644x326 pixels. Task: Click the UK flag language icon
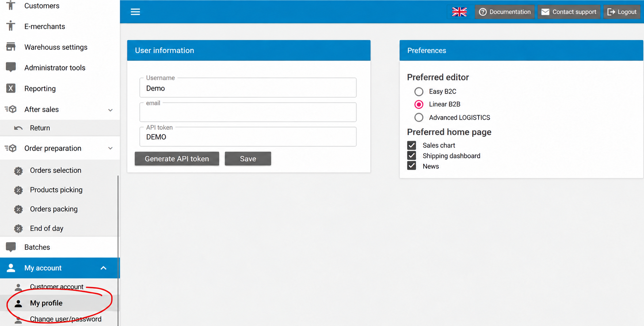[459, 12]
